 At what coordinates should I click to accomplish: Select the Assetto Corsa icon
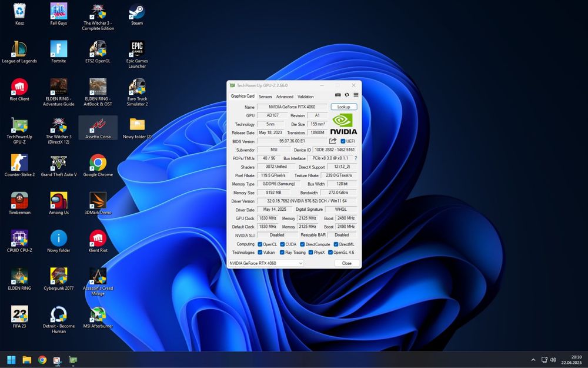point(98,128)
